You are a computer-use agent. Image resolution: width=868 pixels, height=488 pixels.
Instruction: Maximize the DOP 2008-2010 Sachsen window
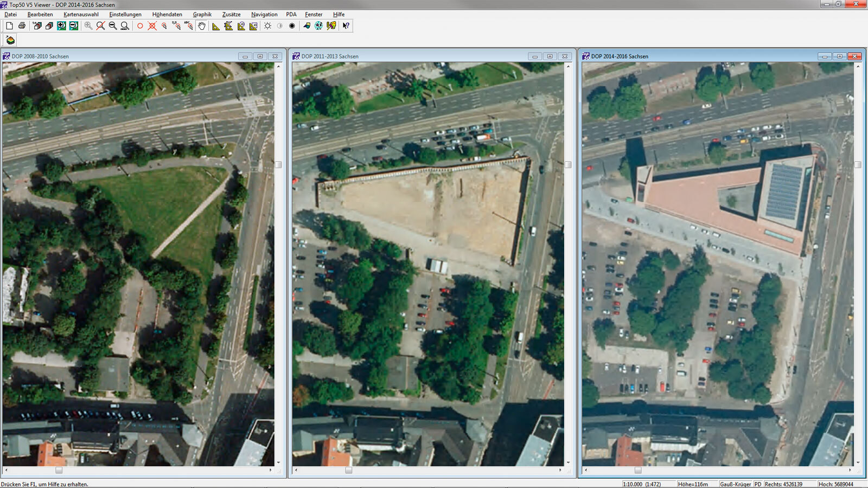(260, 56)
